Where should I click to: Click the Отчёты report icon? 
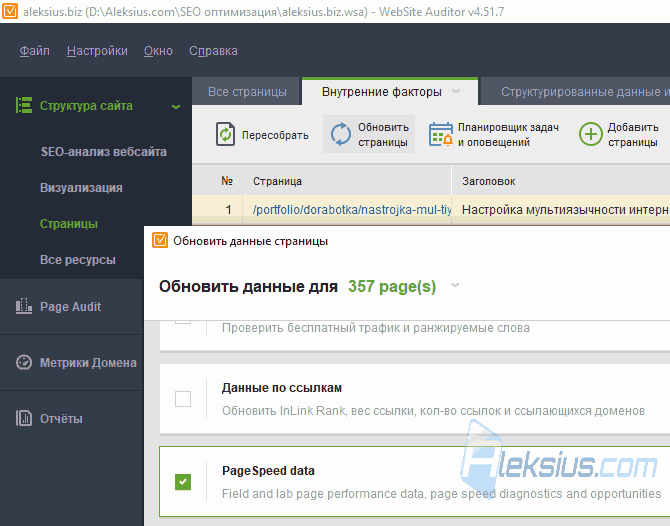(24, 418)
